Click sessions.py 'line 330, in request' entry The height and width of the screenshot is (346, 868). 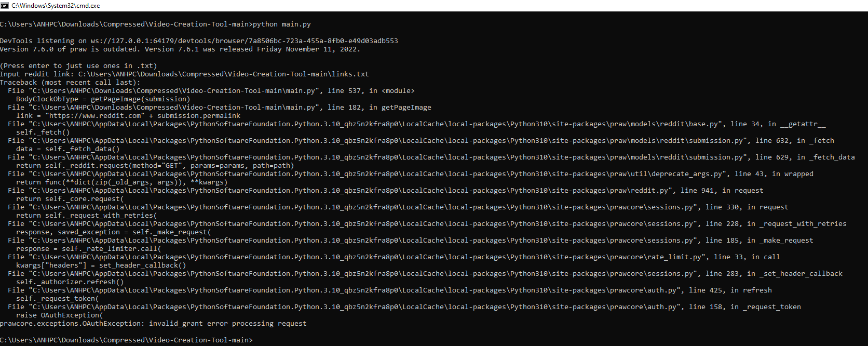click(x=398, y=207)
